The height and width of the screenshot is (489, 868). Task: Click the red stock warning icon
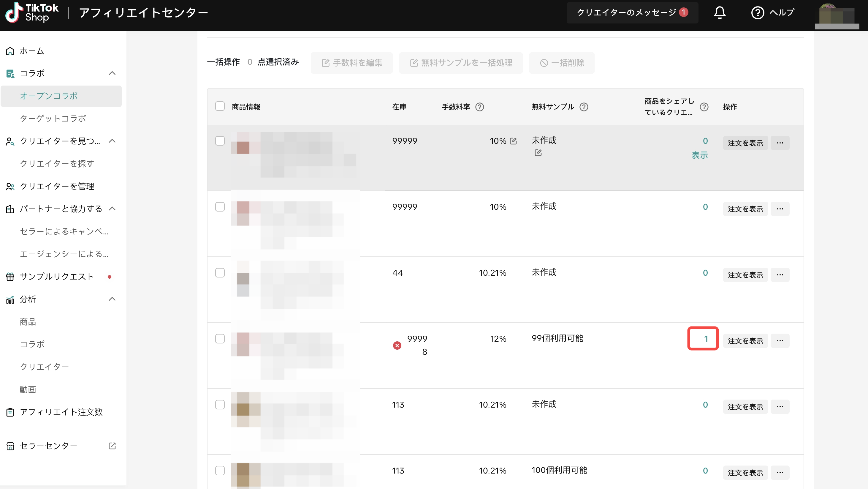(x=397, y=345)
